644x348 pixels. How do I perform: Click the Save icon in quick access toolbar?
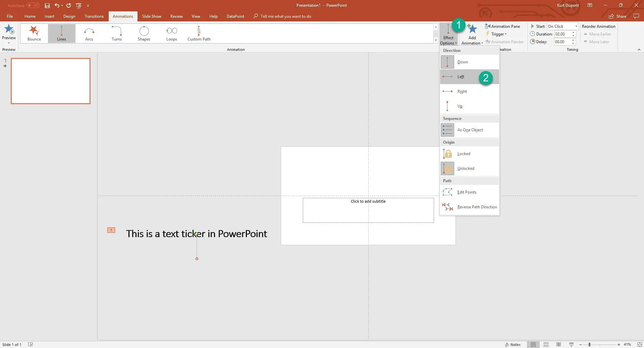(x=47, y=5)
